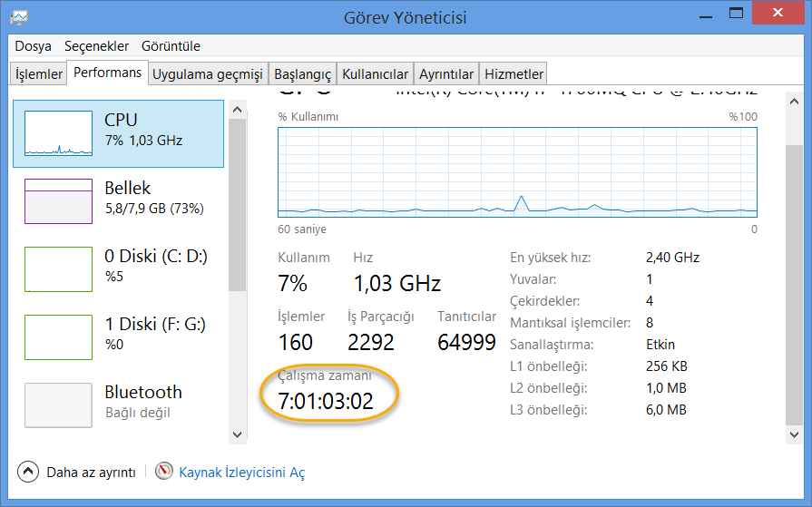Switch to the İşlemler tab

pyautogui.click(x=39, y=74)
